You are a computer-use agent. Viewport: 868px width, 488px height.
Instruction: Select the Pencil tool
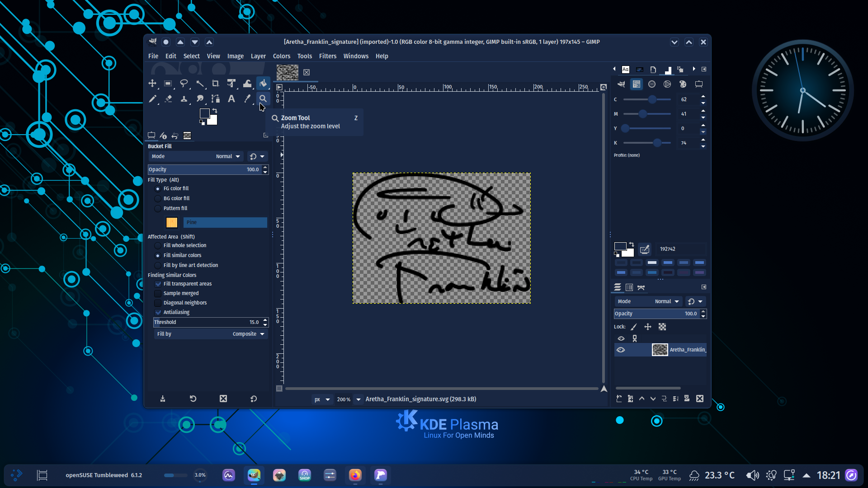click(152, 99)
